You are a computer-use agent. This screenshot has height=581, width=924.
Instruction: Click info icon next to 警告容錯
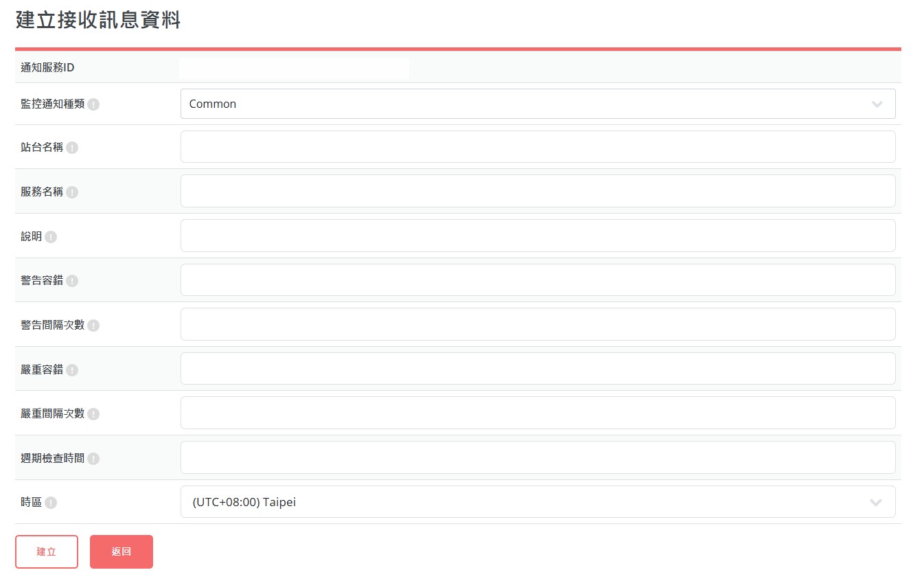pyautogui.click(x=72, y=281)
